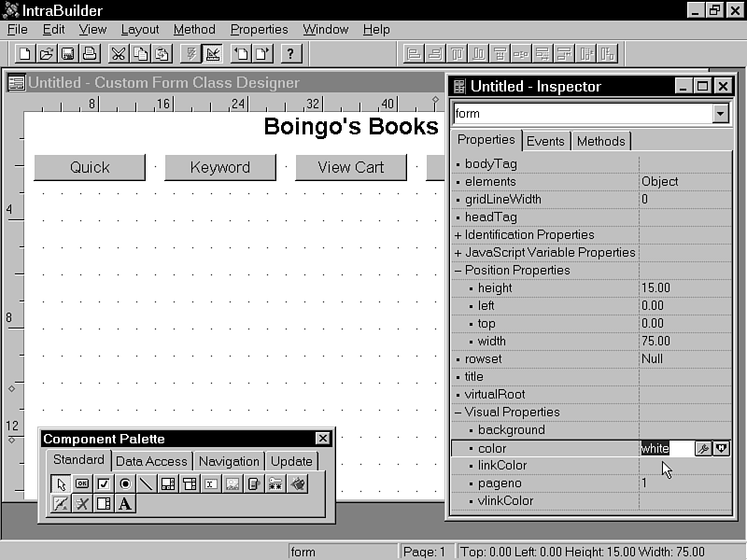Open the File menu
The width and height of the screenshot is (747, 560).
tap(18, 30)
